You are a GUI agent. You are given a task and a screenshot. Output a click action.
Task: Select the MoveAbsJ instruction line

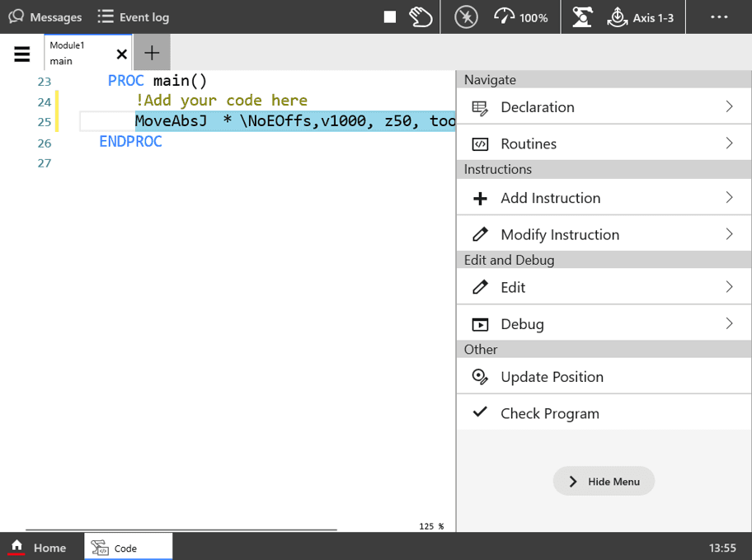pos(295,121)
